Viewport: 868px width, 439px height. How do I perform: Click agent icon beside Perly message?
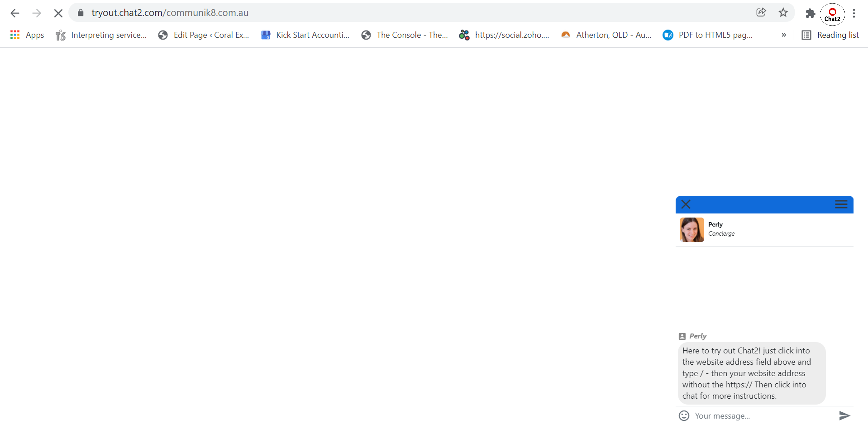[x=682, y=336]
